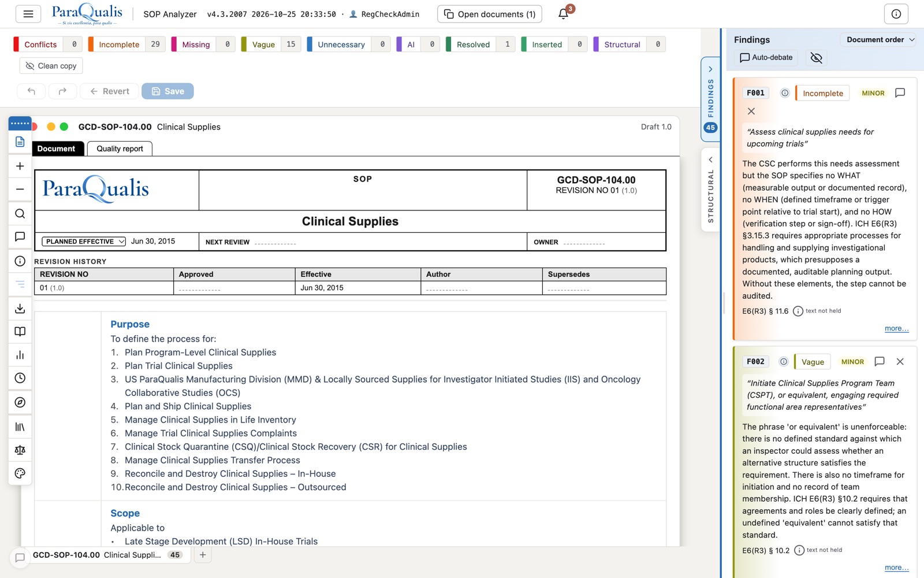Toggle the Unnecessary filter
The height and width of the screenshot is (578, 924).
coord(349,45)
